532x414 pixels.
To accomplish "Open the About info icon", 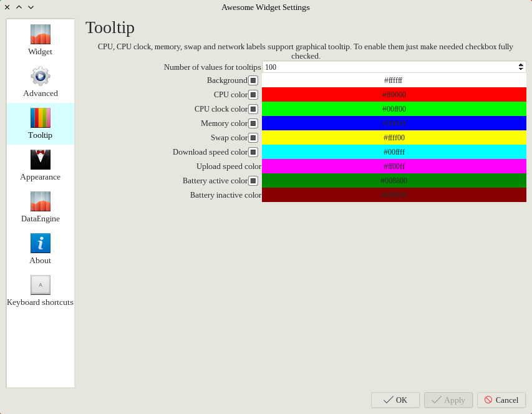I will (41, 243).
